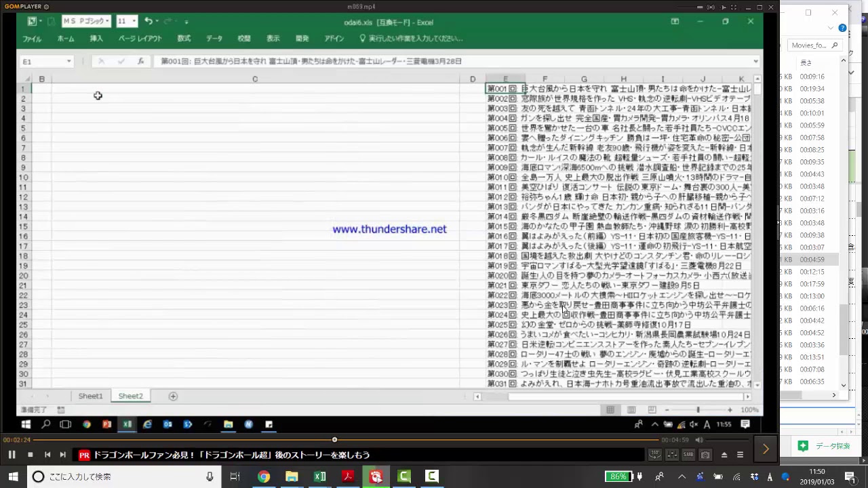
Task: Open the ホーム ribbon tab
Action: point(66,39)
